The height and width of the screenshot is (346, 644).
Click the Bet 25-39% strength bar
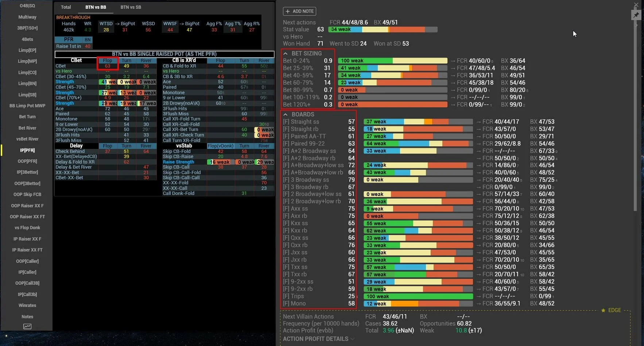pyautogui.click(x=392, y=68)
